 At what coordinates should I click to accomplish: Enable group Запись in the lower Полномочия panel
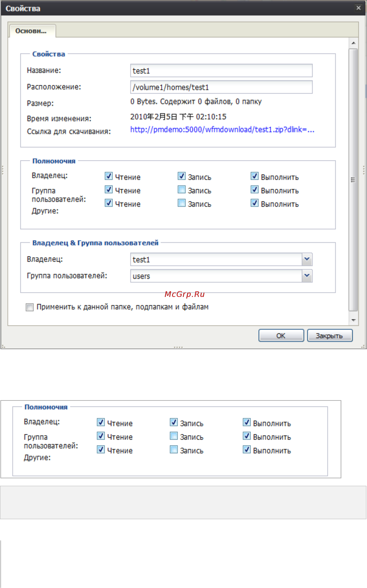click(173, 436)
